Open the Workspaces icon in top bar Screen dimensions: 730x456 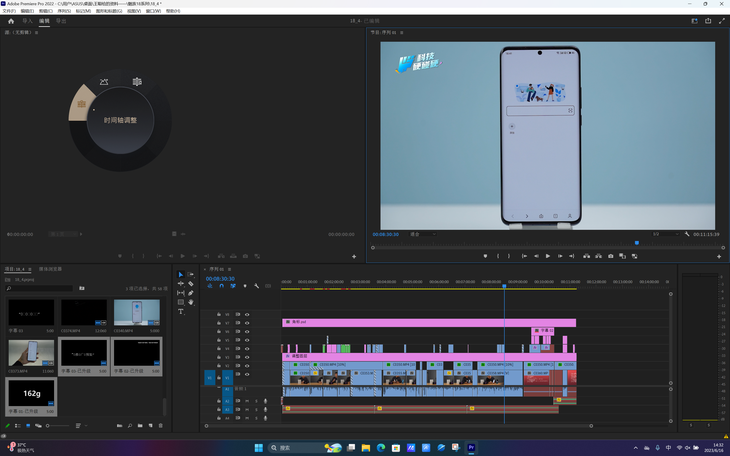[x=695, y=21]
